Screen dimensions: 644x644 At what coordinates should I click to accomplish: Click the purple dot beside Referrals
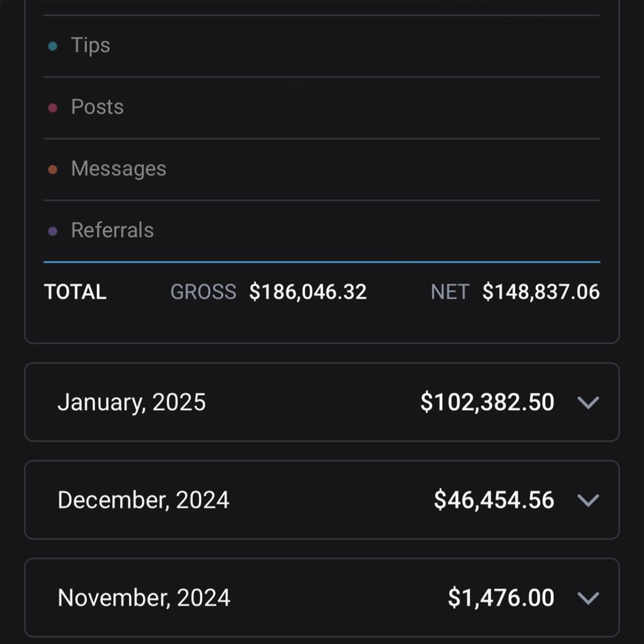(53, 231)
